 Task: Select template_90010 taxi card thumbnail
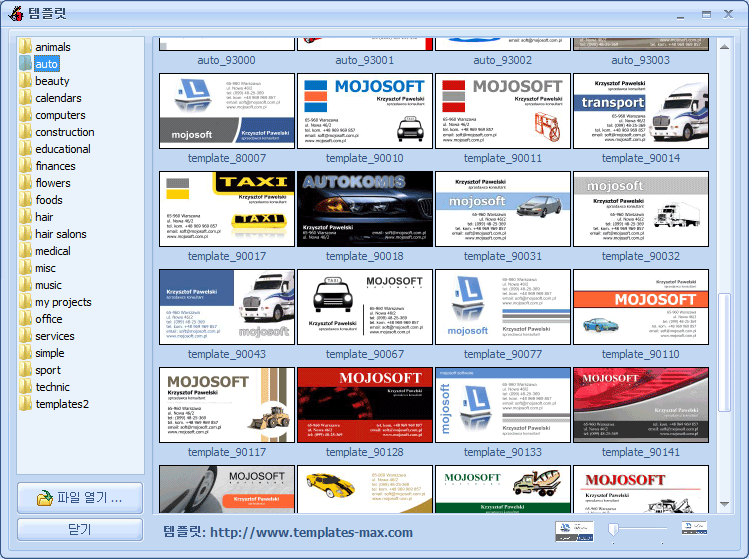[x=365, y=111]
